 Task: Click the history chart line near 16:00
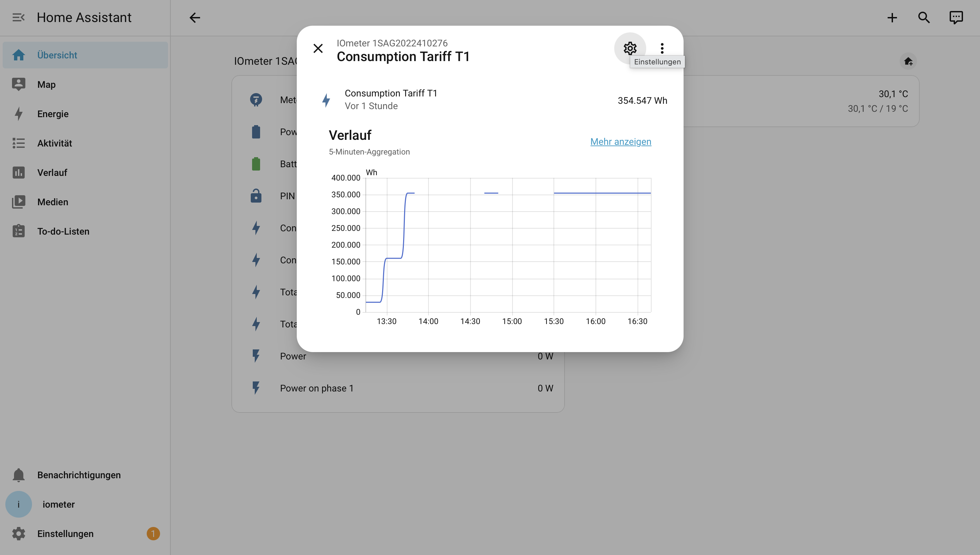596,193
